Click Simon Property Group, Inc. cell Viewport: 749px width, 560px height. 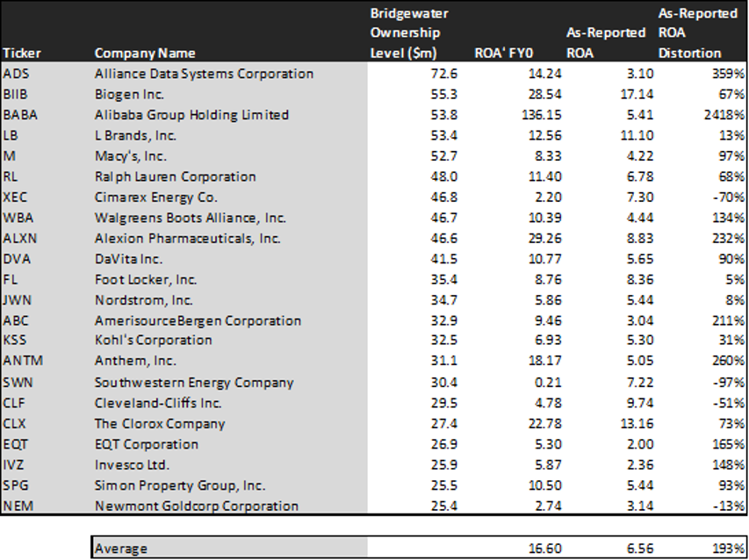click(180, 485)
